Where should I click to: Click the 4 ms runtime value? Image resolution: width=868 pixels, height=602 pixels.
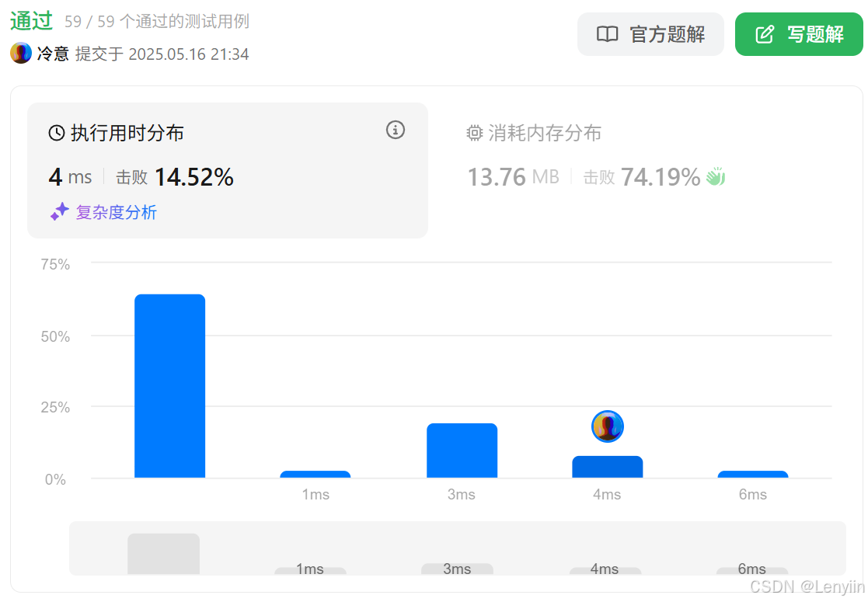(x=70, y=177)
